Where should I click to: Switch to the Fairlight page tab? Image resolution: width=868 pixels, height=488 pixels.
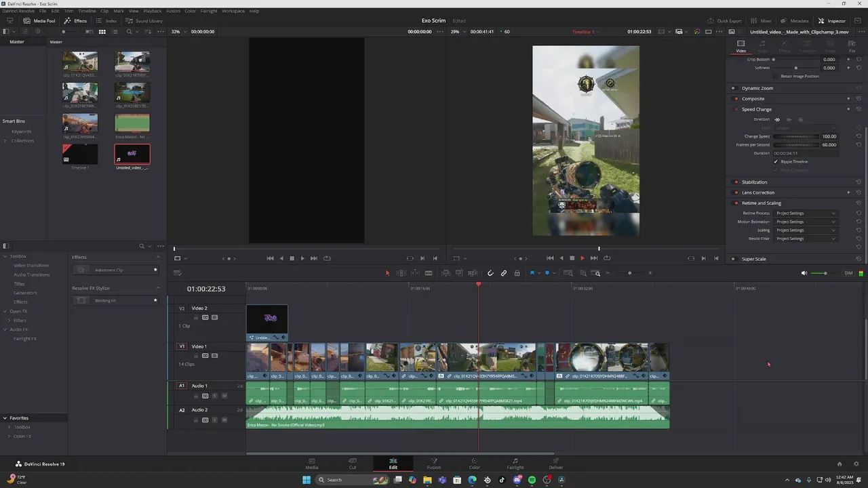pos(515,463)
